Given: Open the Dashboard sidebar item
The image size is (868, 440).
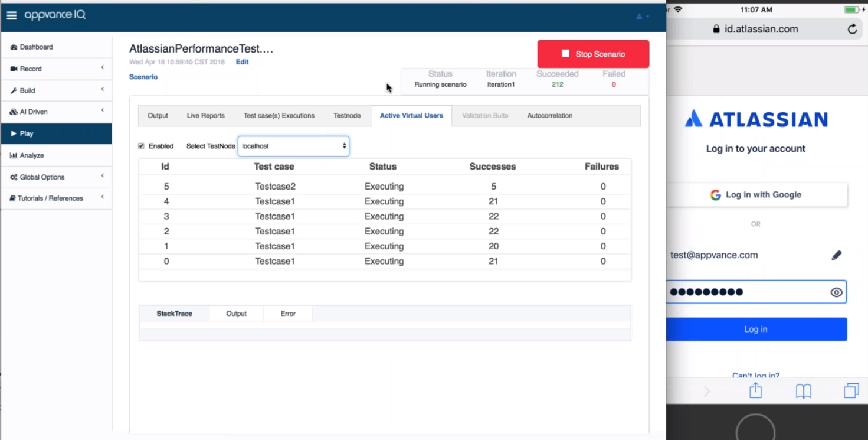Looking at the screenshot, I should [x=57, y=47].
